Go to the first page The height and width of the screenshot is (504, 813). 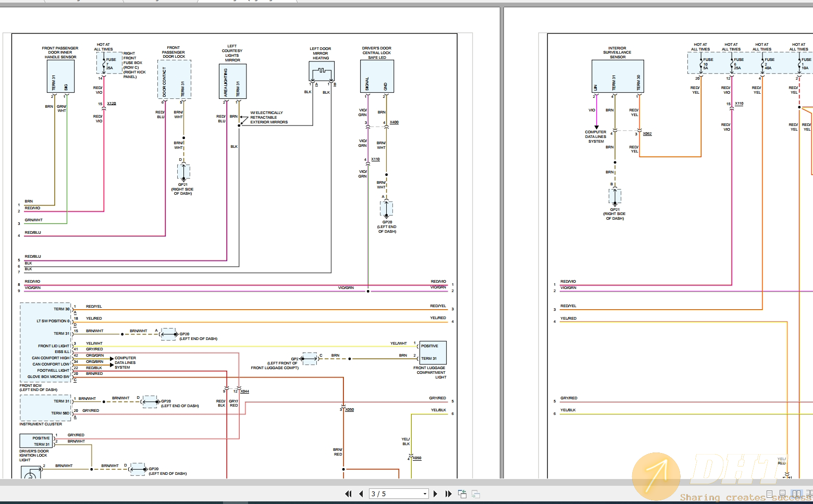(348, 494)
